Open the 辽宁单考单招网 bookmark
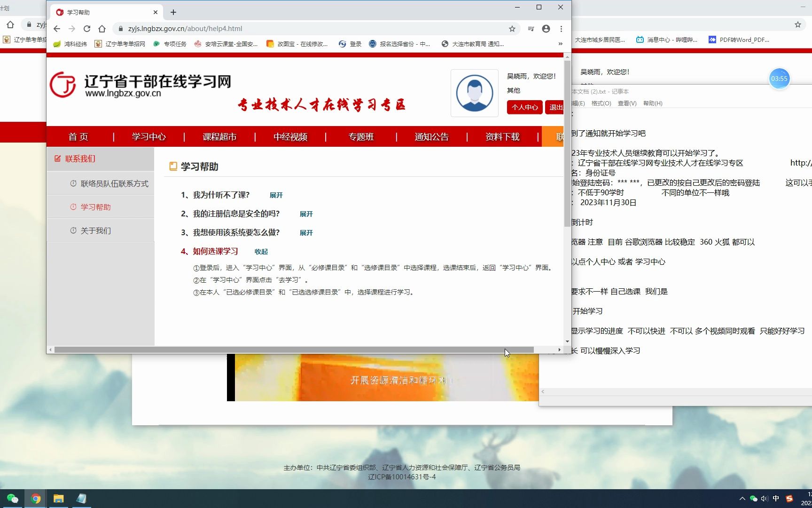This screenshot has width=812, height=508. click(x=120, y=44)
